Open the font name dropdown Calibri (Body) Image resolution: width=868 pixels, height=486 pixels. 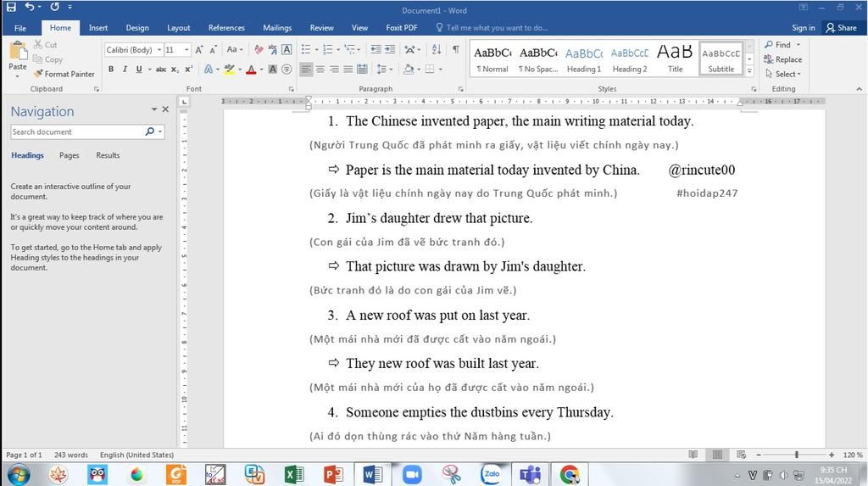click(159, 50)
